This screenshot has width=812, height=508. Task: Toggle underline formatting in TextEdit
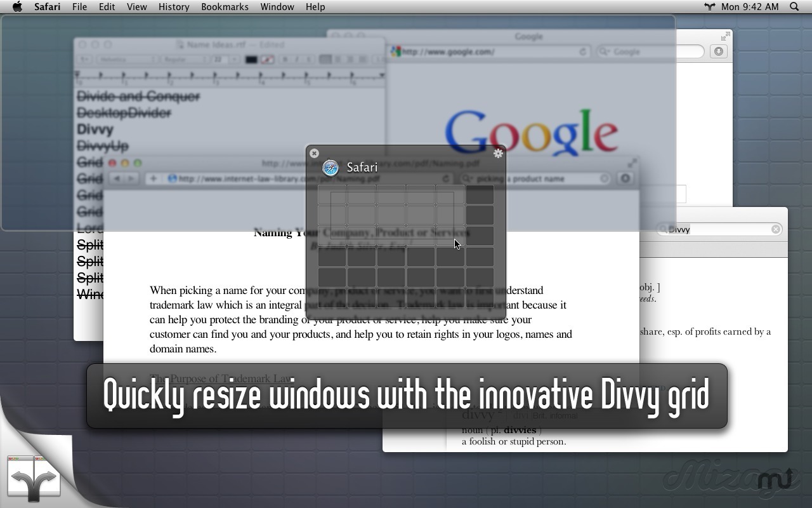pyautogui.click(x=308, y=60)
